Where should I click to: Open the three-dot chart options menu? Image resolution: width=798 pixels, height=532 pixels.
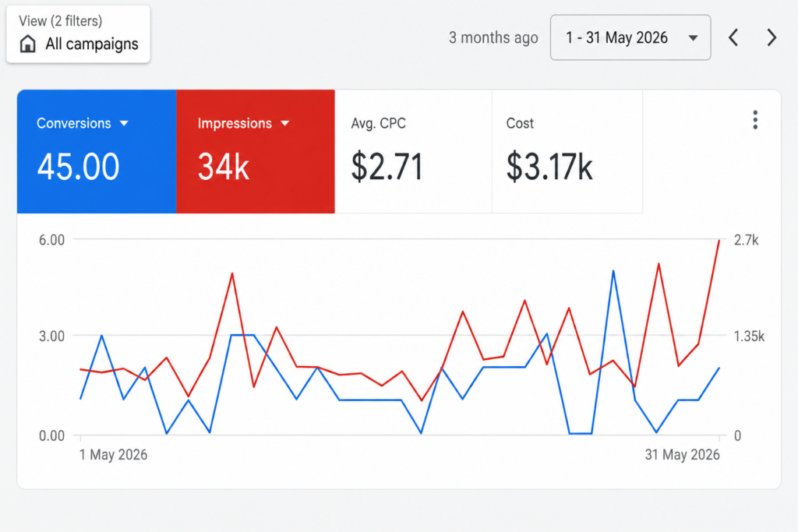[755, 120]
